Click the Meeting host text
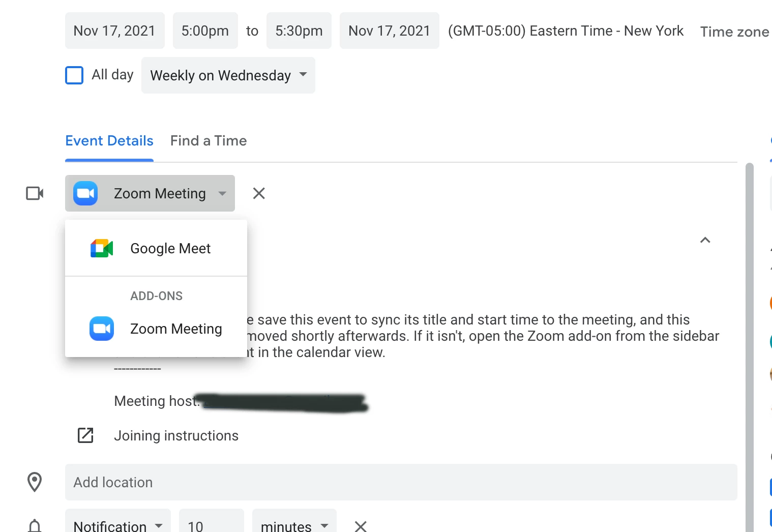Image resolution: width=772 pixels, height=532 pixels. pyautogui.click(x=156, y=401)
